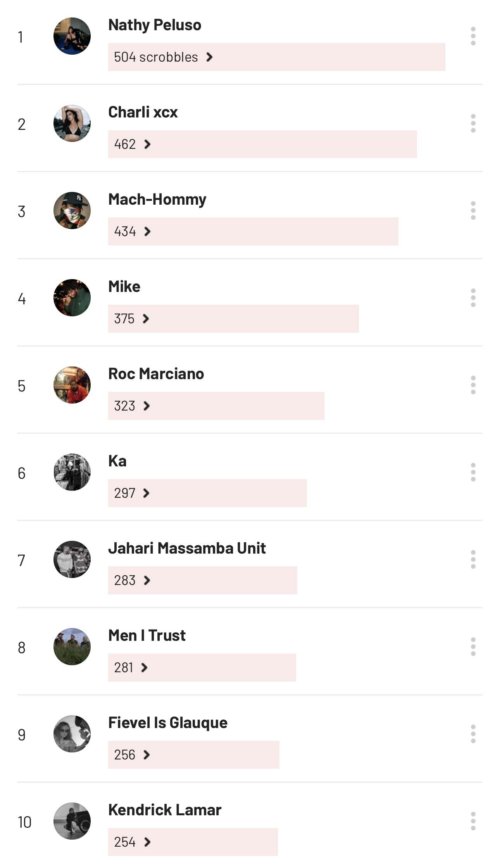Click the Ka scrobble bar showing 297

coord(207,493)
